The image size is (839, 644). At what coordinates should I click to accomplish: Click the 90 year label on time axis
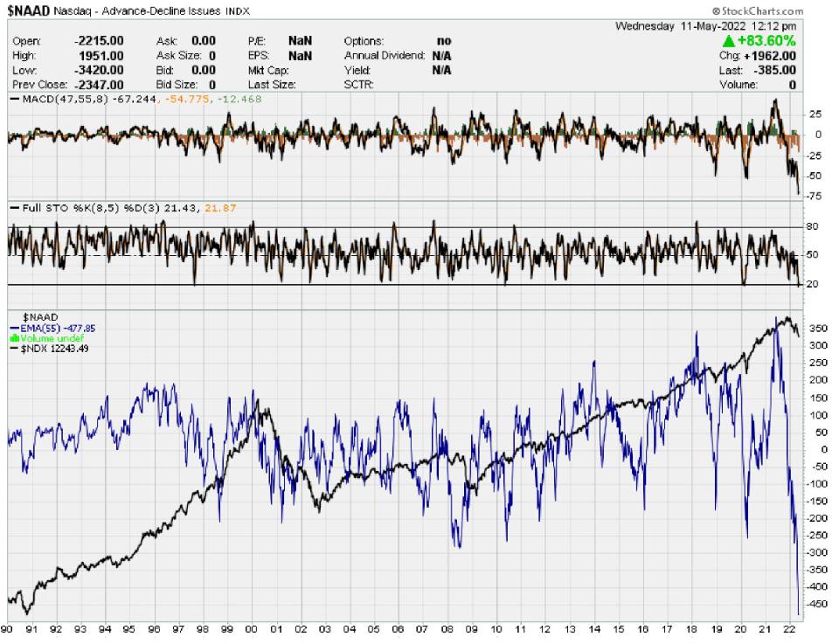(7, 629)
